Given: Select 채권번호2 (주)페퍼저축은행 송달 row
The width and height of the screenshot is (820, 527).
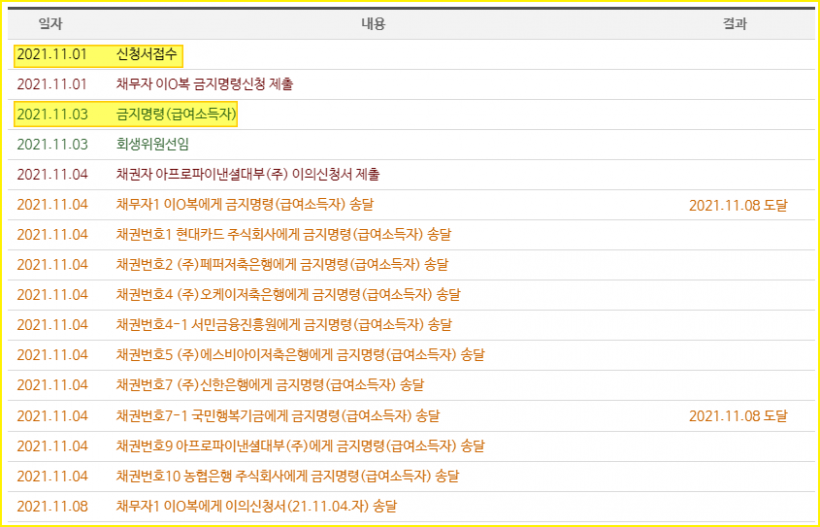Looking at the screenshot, I should pos(410,265).
